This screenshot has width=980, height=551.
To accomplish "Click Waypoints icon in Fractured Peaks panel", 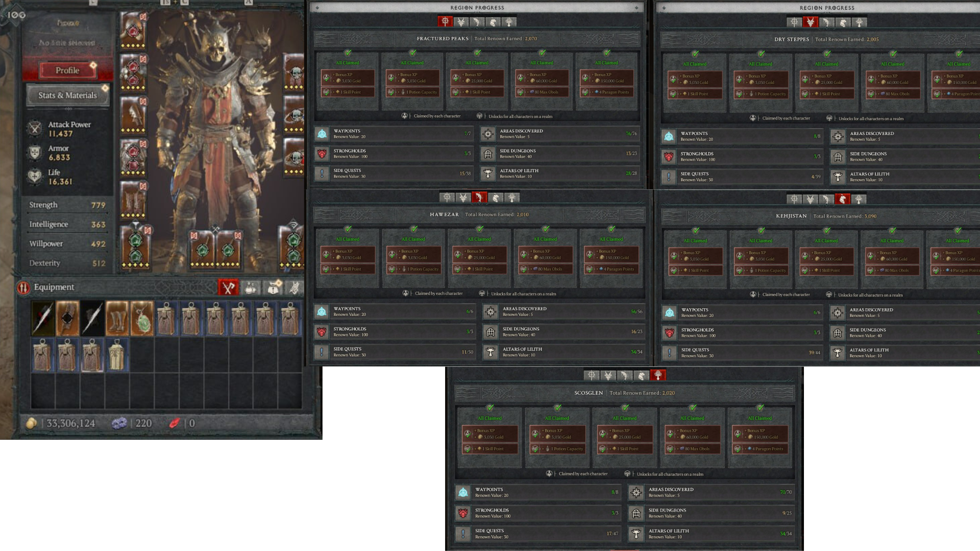I will (322, 134).
